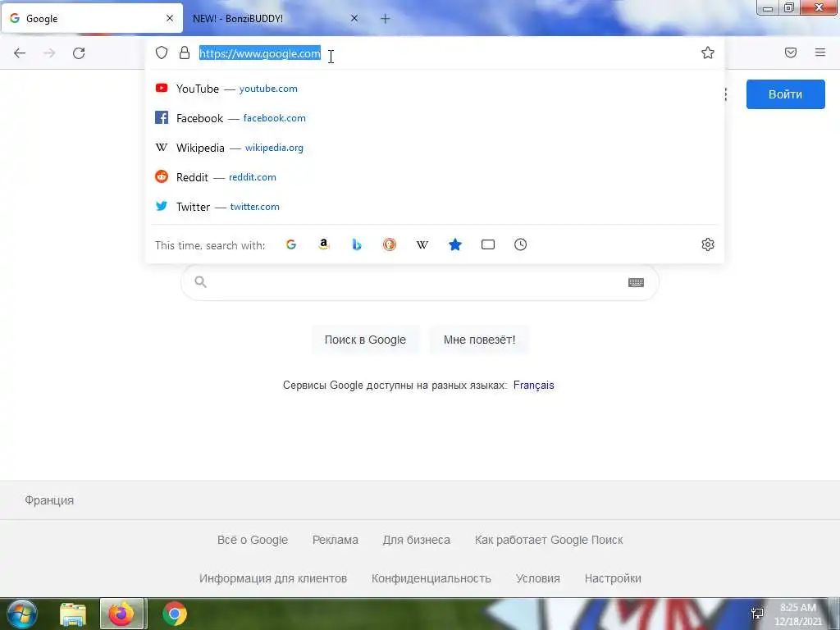The height and width of the screenshot is (630, 840).
Task: Search in bookmarks star icon
Action: click(x=454, y=244)
